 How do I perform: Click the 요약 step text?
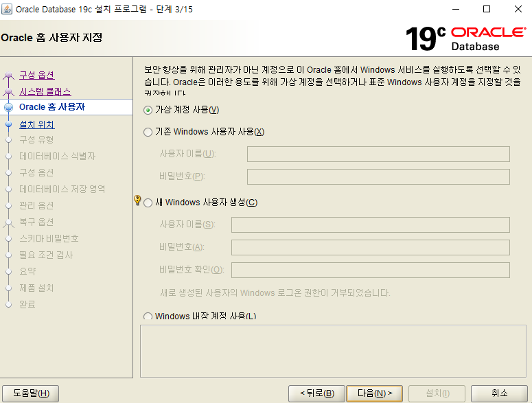[x=27, y=271]
